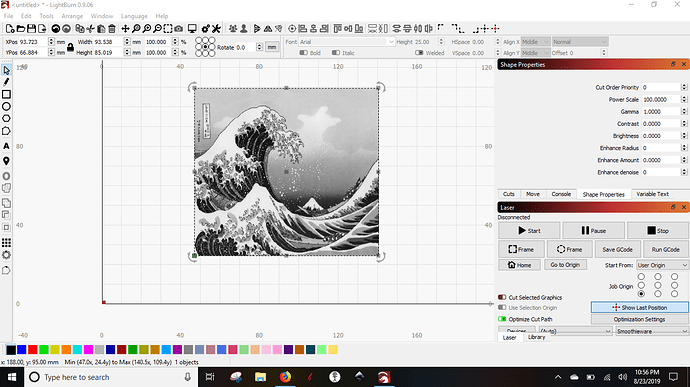Open the Align Y Middle dropdown

tap(536, 53)
